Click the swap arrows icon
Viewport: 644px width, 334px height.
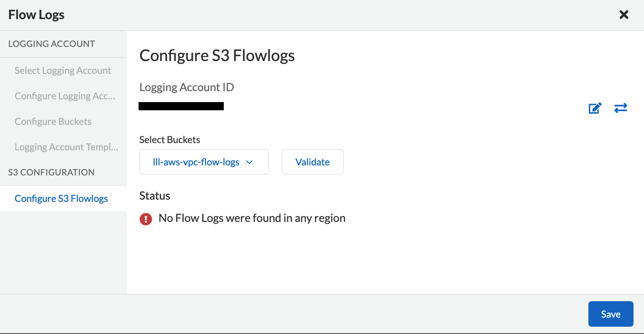click(620, 108)
